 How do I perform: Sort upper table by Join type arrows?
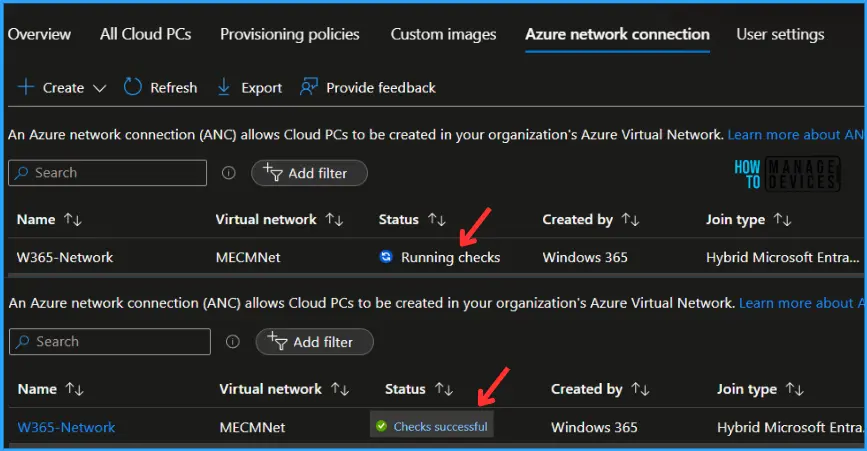point(782,219)
